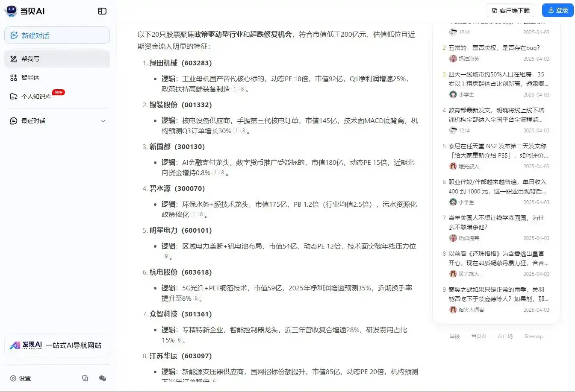
Task: Click the pen icon next to 帮我写
Action: 13,59
